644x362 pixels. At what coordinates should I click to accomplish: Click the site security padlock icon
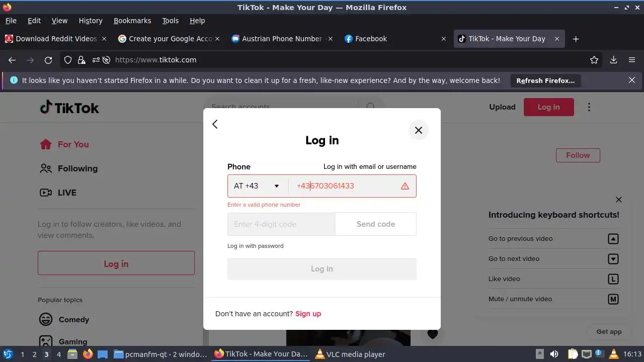(x=82, y=60)
